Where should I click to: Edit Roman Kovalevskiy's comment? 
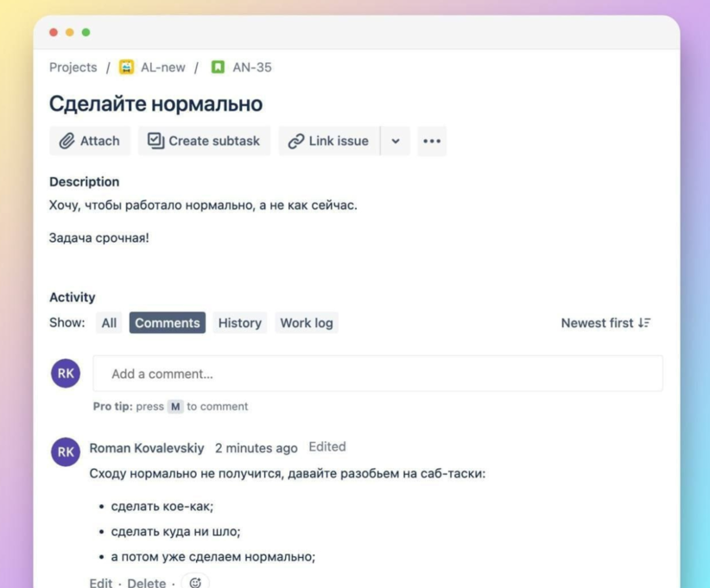tap(100, 582)
